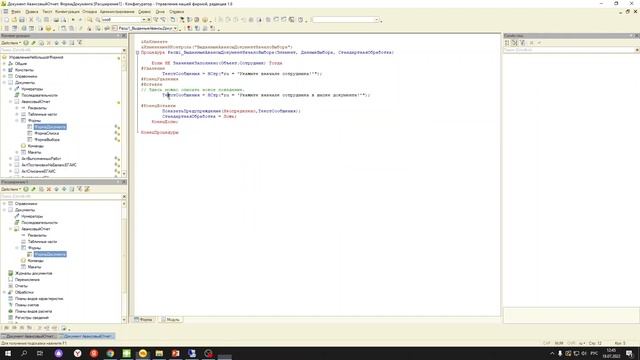Select Регистры сведений in extension tree

(32, 318)
